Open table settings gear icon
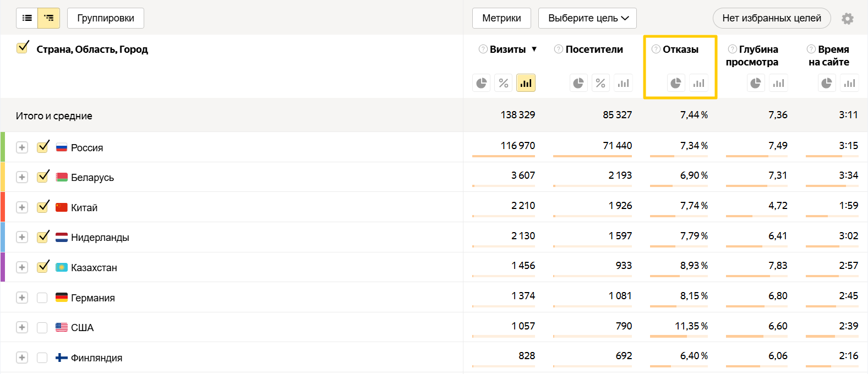The height and width of the screenshot is (374, 868). pyautogui.click(x=848, y=19)
